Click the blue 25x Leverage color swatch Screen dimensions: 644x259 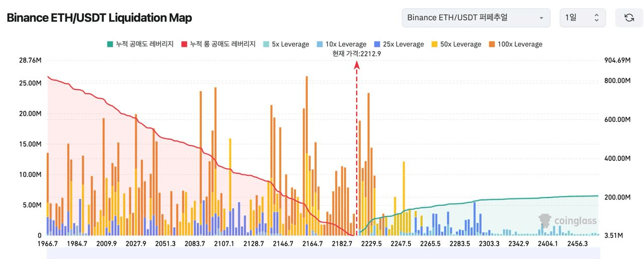377,44
